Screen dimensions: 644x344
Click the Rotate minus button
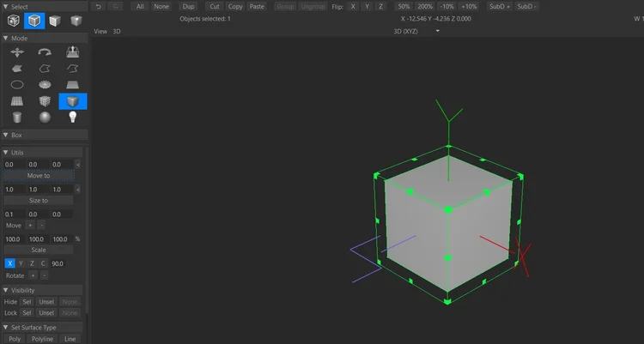(x=45, y=275)
